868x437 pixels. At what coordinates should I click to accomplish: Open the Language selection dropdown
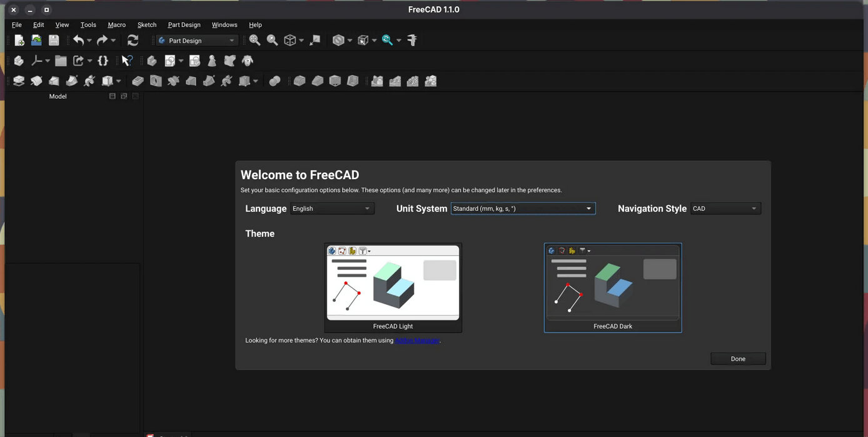click(x=331, y=208)
